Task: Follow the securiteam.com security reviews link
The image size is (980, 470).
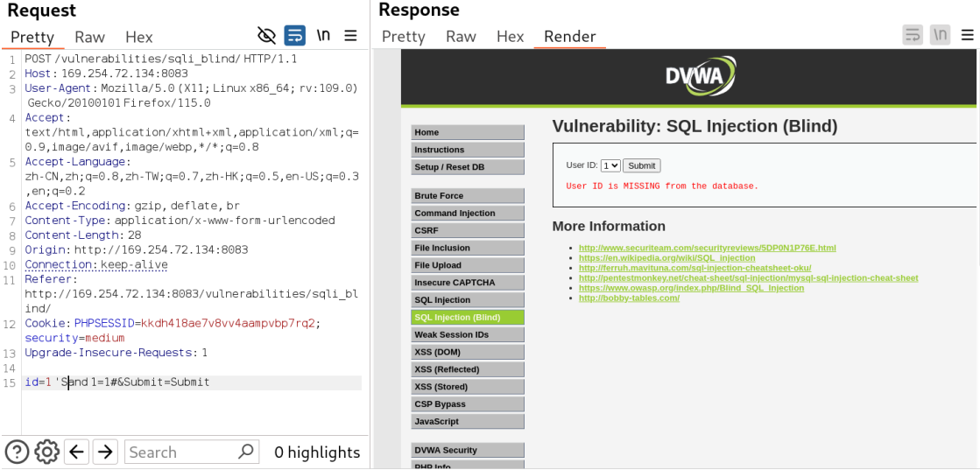Action: [x=707, y=248]
